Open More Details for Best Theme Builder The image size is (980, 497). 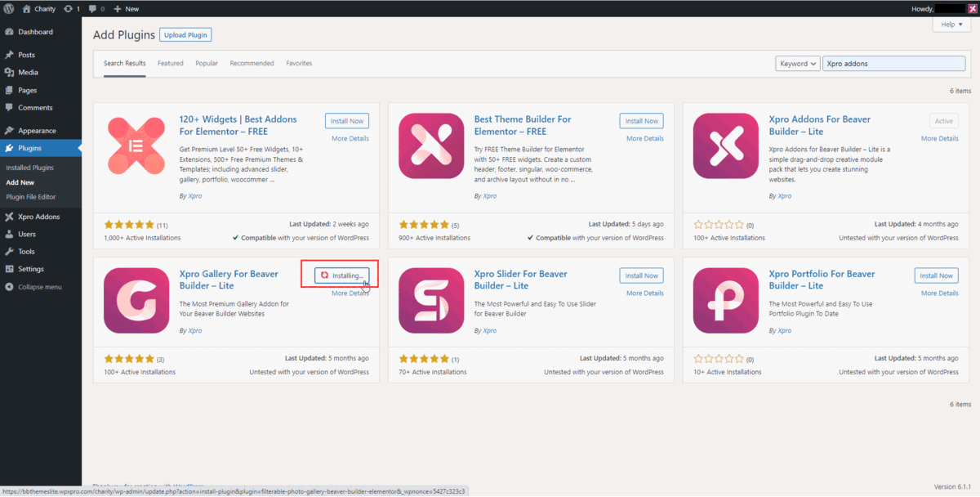coord(645,139)
